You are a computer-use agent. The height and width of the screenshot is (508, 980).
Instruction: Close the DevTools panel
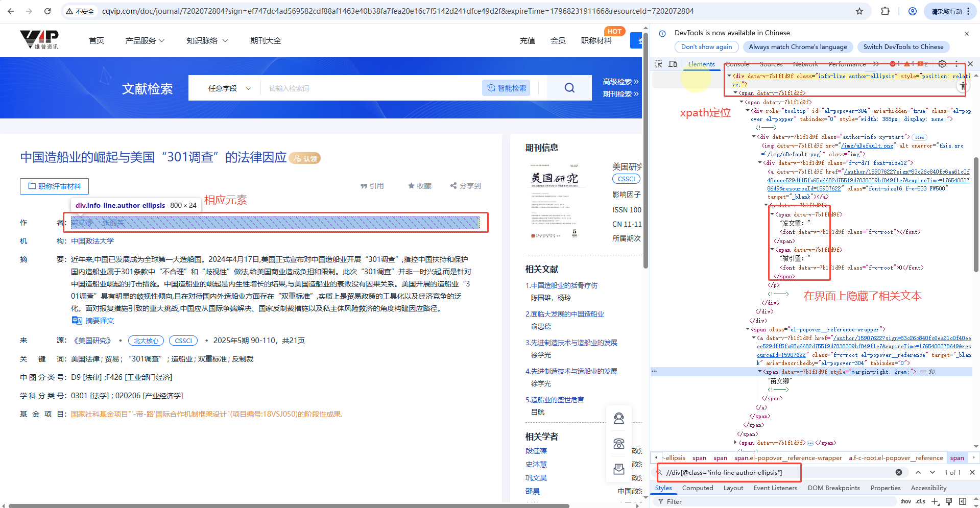click(970, 64)
